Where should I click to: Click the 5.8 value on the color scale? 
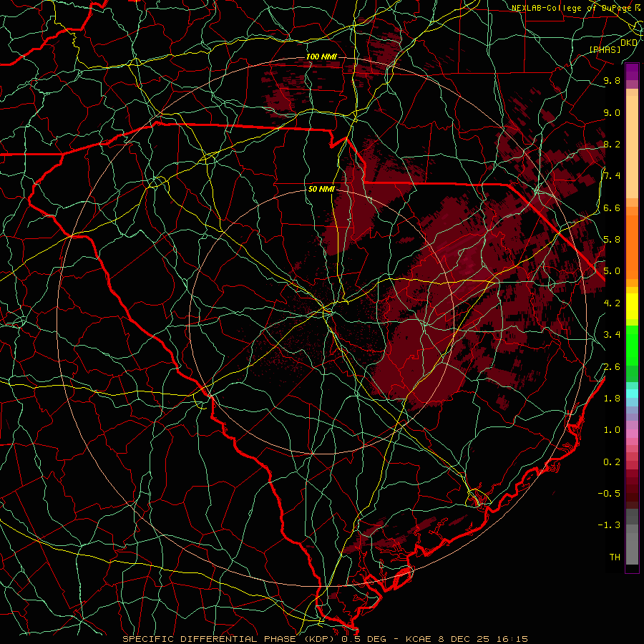point(612,240)
